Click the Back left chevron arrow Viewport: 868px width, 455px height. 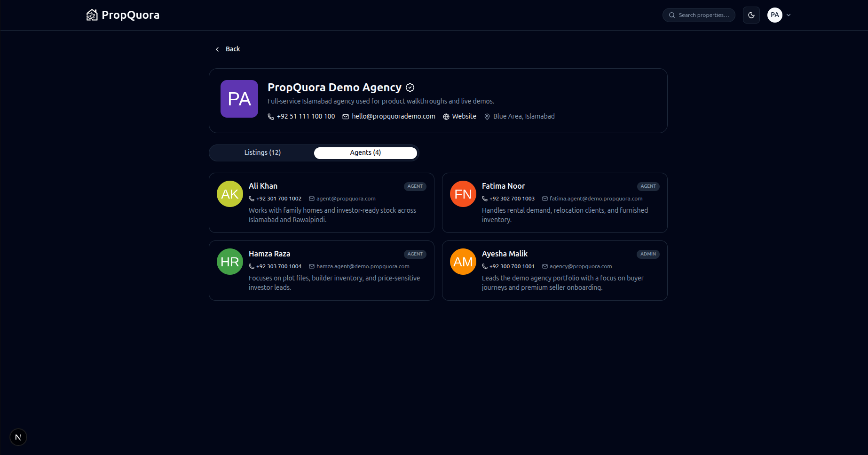pos(217,49)
